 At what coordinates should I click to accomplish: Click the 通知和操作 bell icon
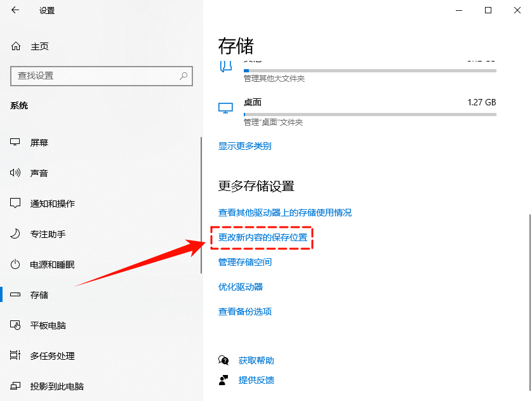click(x=16, y=203)
